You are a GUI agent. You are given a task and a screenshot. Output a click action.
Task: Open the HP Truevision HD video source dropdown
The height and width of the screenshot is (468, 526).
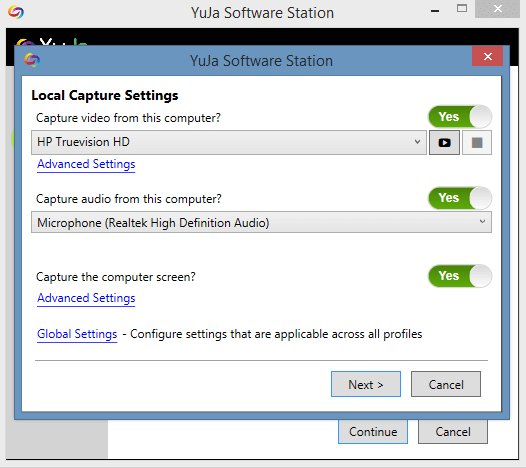[x=229, y=143]
